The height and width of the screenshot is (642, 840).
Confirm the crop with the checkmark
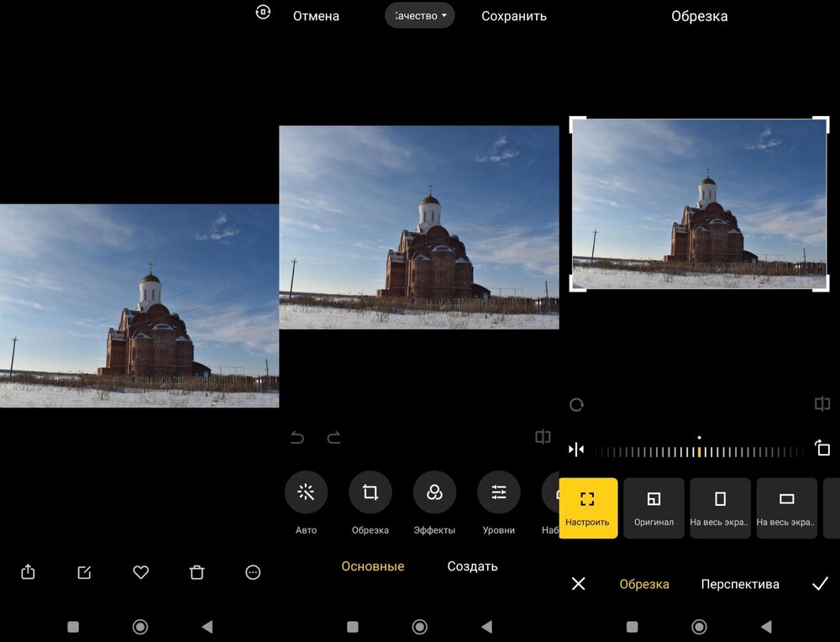(820, 584)
